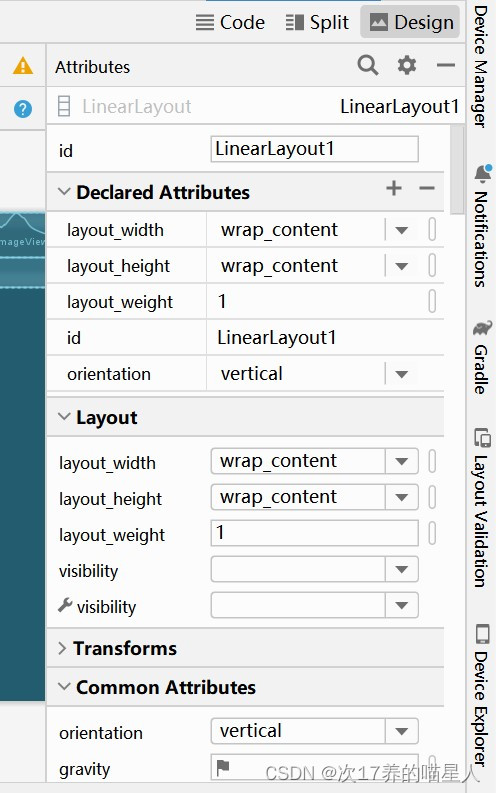Open the Device Manager side tab

pos(481,66)
